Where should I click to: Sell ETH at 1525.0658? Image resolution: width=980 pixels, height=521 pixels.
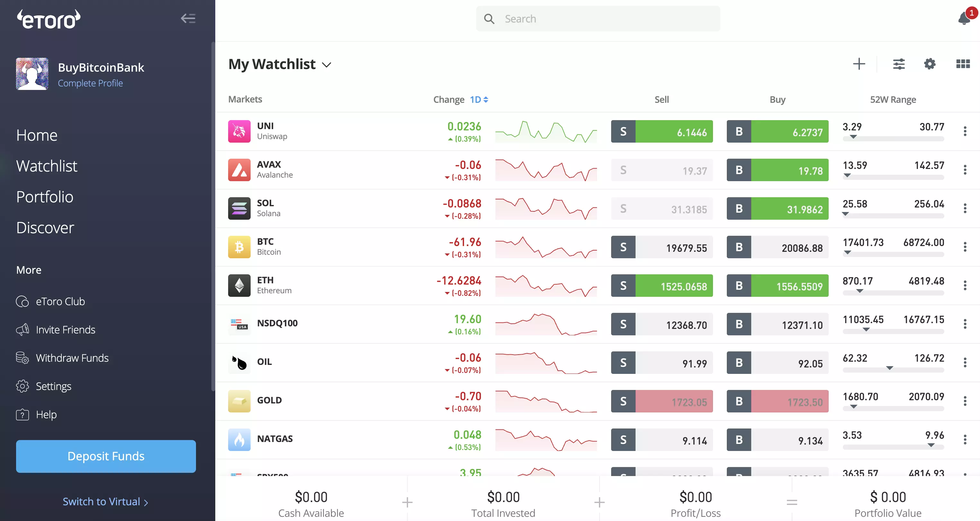click(x=662, y=285)
